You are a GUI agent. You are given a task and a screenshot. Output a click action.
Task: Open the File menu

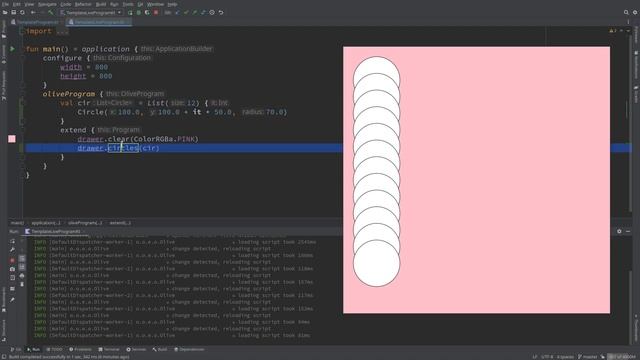[x=5, y=4]
